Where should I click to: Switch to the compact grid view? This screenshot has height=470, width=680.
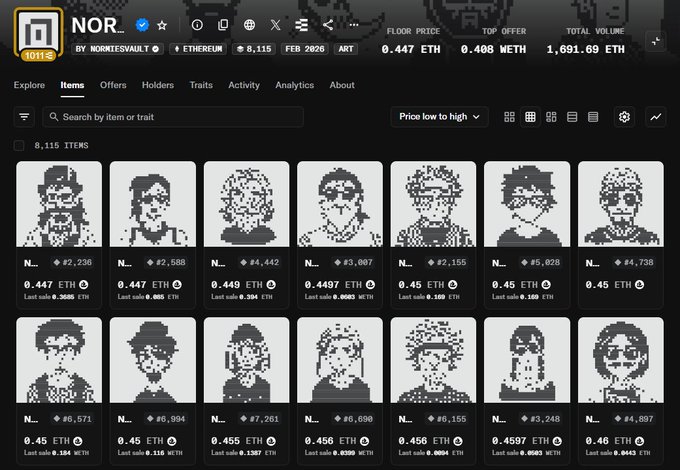(x=530, y=117)
